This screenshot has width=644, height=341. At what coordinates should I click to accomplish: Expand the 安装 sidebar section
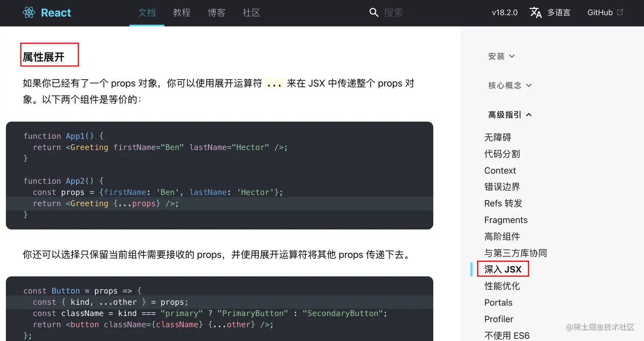tap(501, 56)
